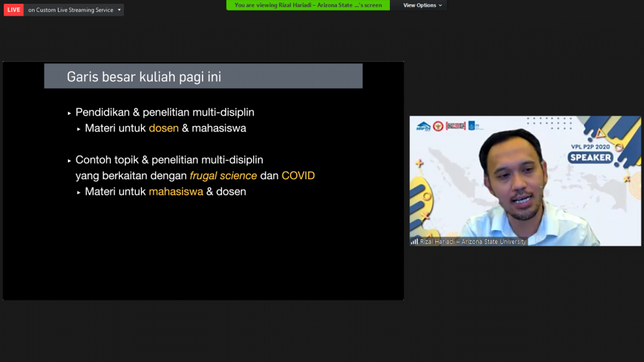Click the blue SPEAKER badge
This screenshot has height=362, width=644.
591,157
